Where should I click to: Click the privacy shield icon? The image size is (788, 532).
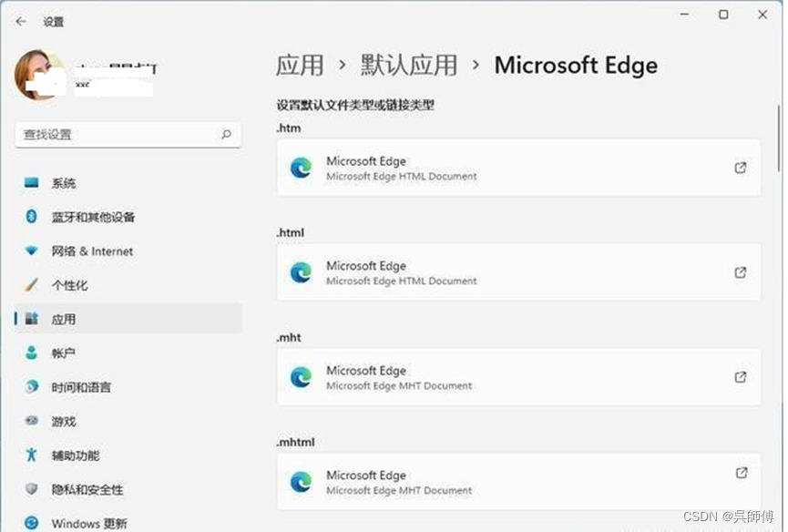(31, 489)
